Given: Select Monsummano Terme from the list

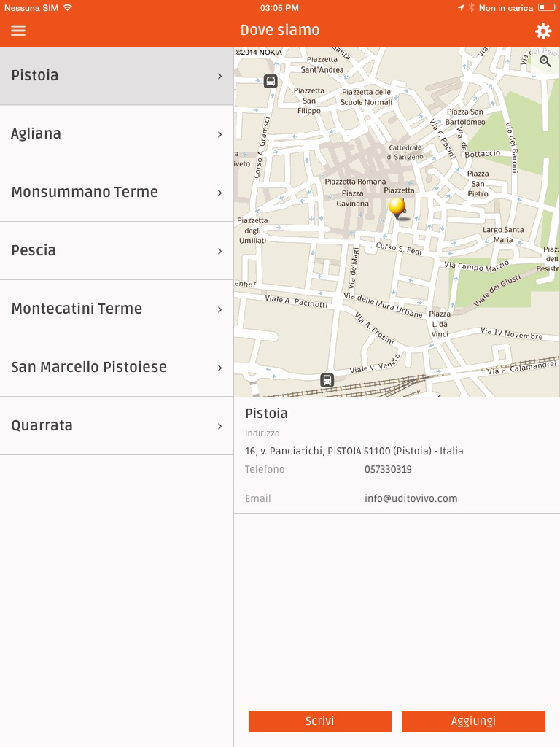Looking at the screenshot, I should [117, 193].
